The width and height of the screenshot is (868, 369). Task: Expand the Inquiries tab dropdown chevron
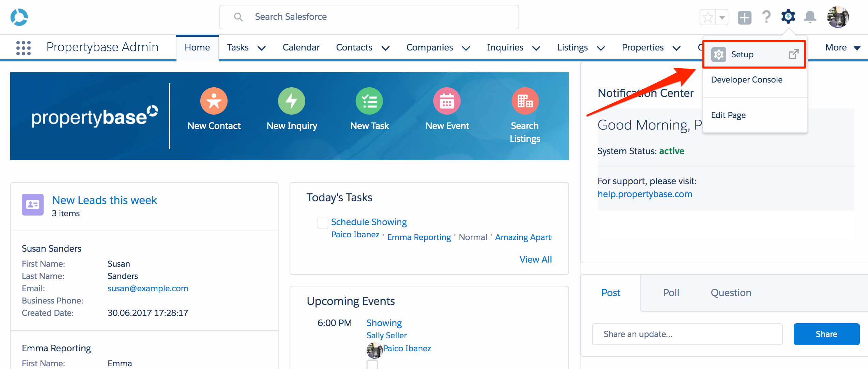coord(536,48)
